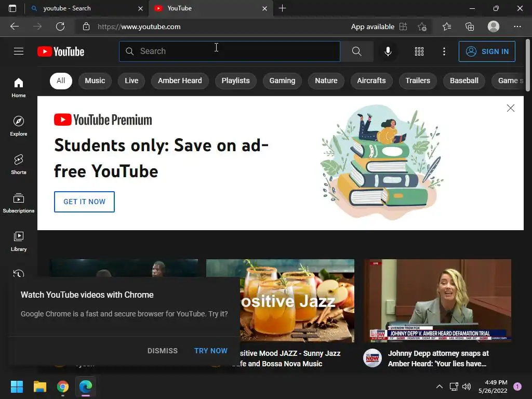View site information lock icon
Viewport: 532px width, 399px height.
pyautogui.click(x=86, y=26)
